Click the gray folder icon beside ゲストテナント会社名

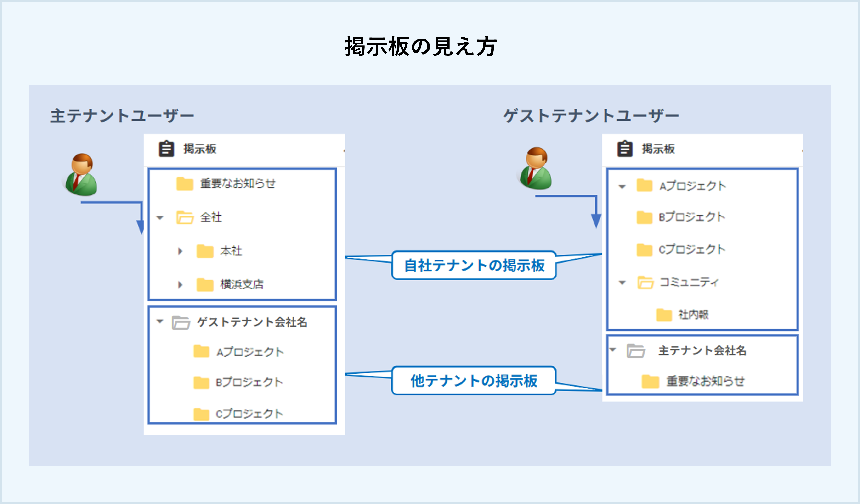pos(181,323)
